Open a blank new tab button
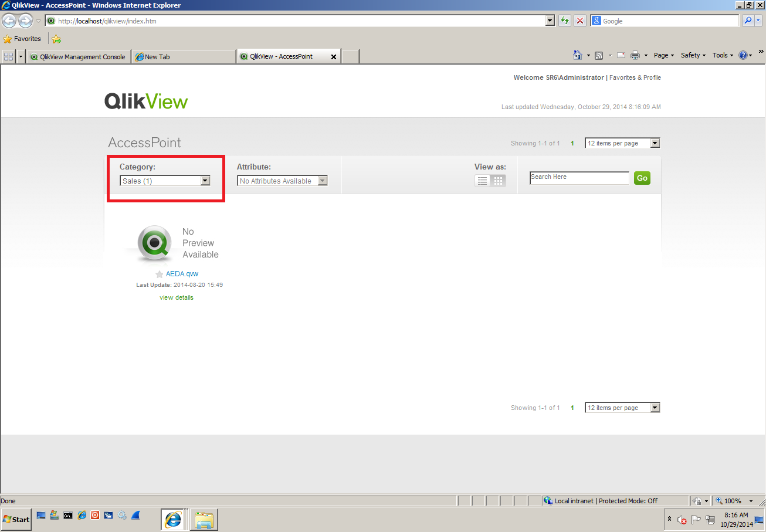The image size is (766, 532). point(350,57)
